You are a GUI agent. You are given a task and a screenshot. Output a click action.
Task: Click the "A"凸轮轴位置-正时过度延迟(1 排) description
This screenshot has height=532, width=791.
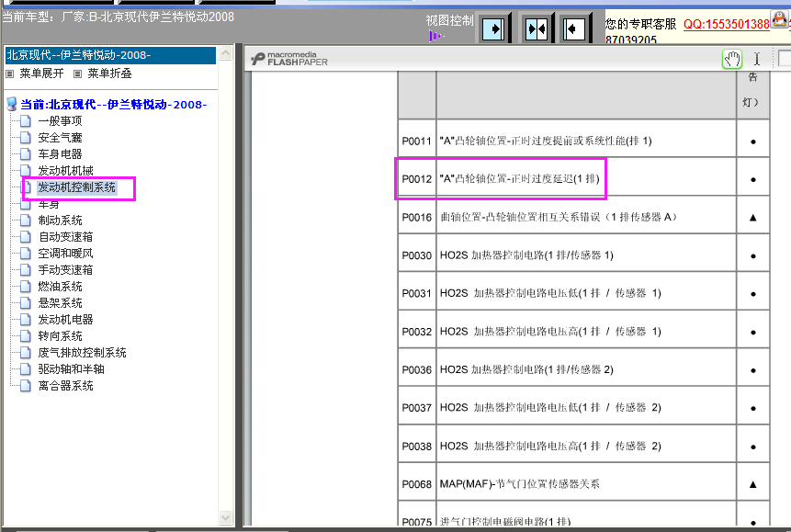[x=520, y=178]
